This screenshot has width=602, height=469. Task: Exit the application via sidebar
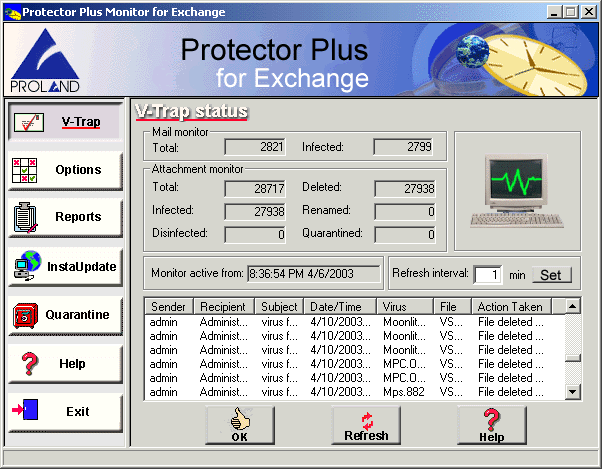coord(65,412)
